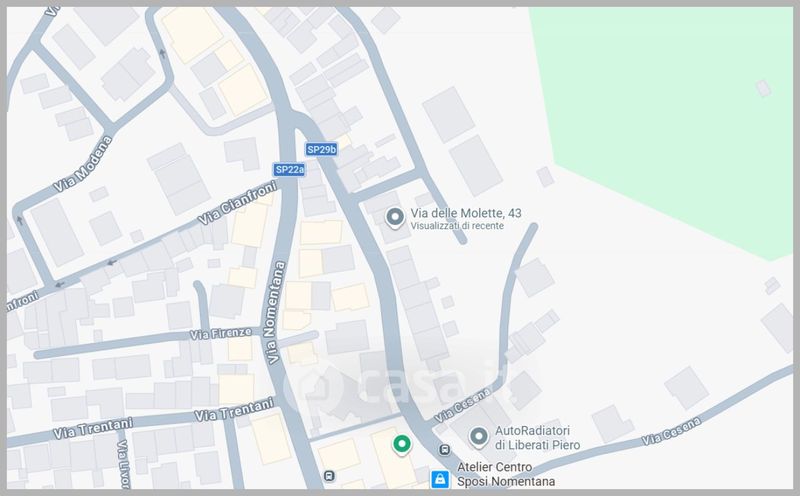Click the bus stop icon left of the shopping bag
Viewport: 800px width, 496px height.
click(330, 474)
